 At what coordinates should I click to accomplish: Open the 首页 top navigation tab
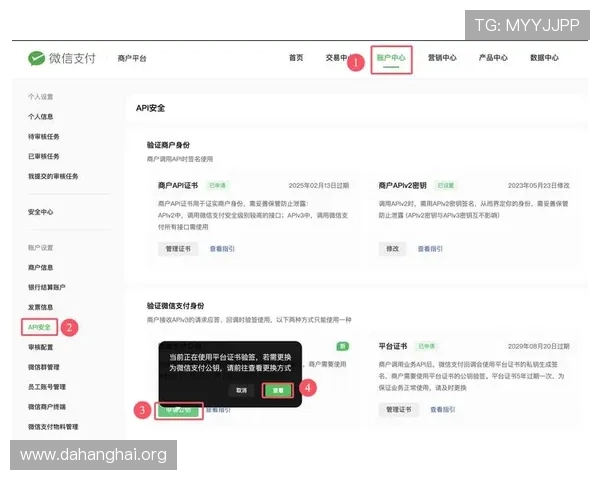pyautogui.click(x=296, y=58)
